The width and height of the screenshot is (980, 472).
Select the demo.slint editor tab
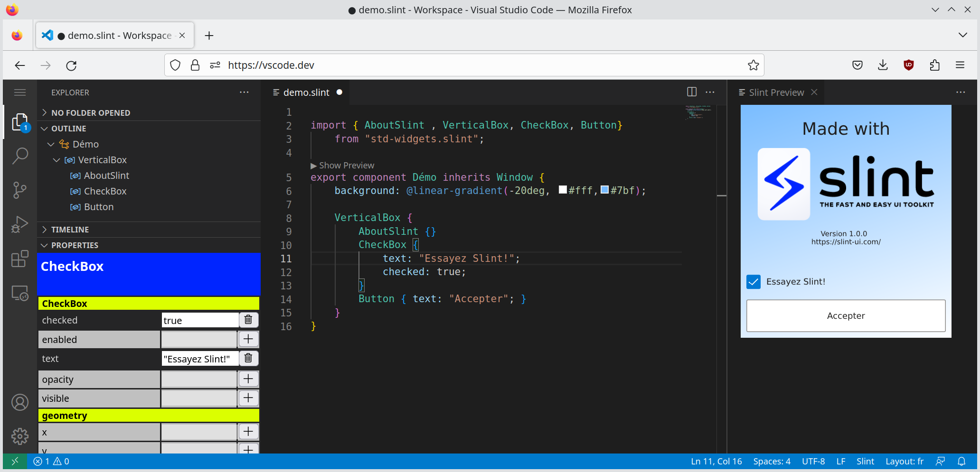306,93
